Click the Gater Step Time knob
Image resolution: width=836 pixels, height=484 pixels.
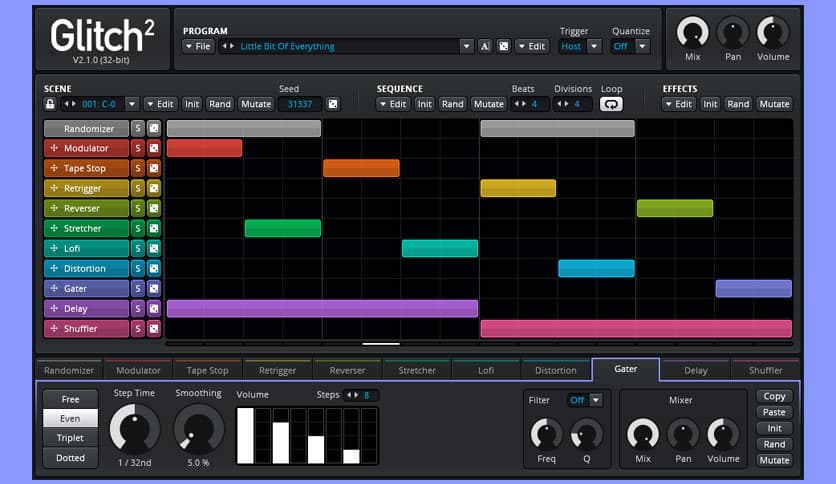(x=133, y=429)
